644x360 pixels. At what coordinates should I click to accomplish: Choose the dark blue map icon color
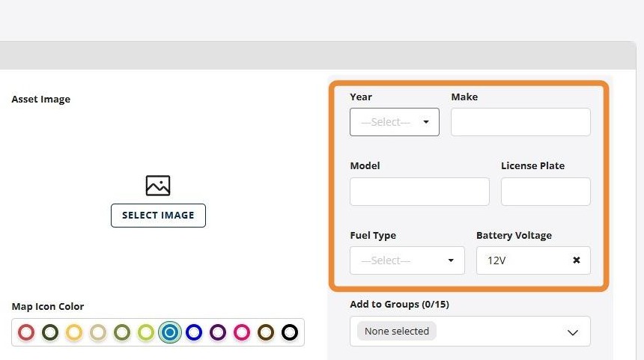(194, 332)
